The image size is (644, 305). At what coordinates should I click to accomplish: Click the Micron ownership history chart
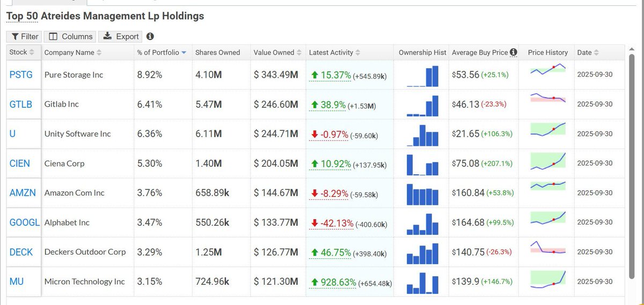(x=422, y=282)
